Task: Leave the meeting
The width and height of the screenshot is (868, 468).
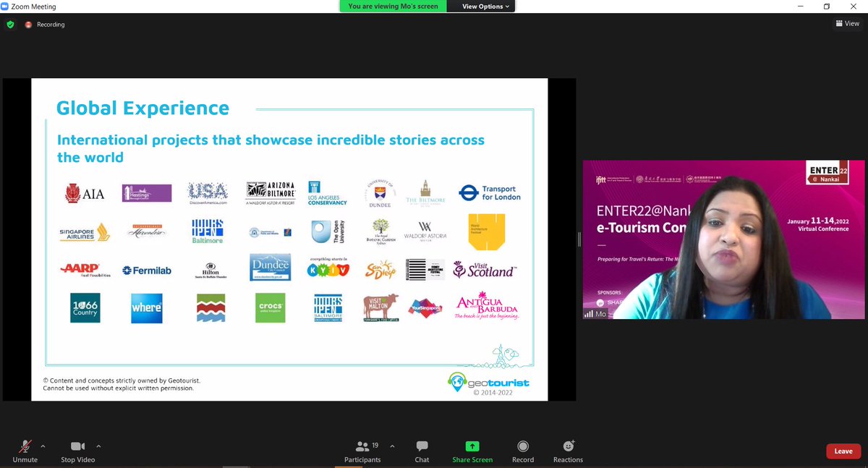Action: (843, 451)
